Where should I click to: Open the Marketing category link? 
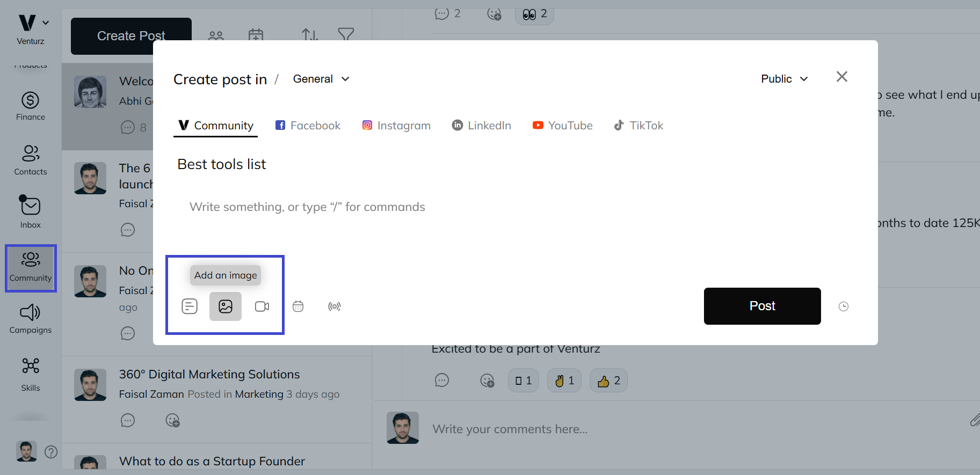259,394
